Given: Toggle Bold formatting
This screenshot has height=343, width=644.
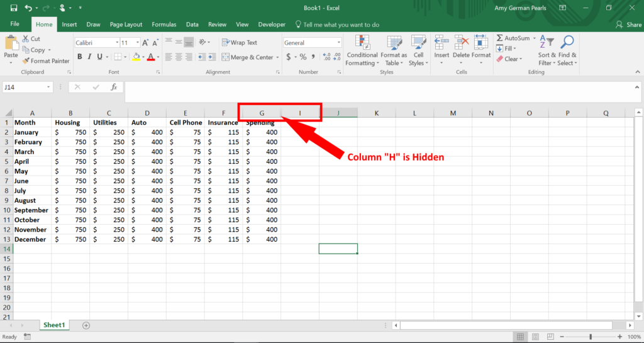Looking at the screenshot, I should click(80, 57).
